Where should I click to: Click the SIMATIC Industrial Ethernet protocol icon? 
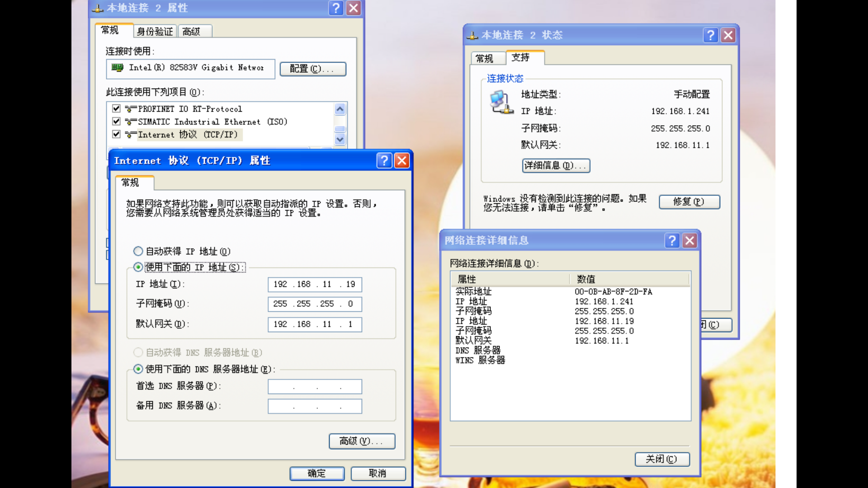tap(131, 122)
